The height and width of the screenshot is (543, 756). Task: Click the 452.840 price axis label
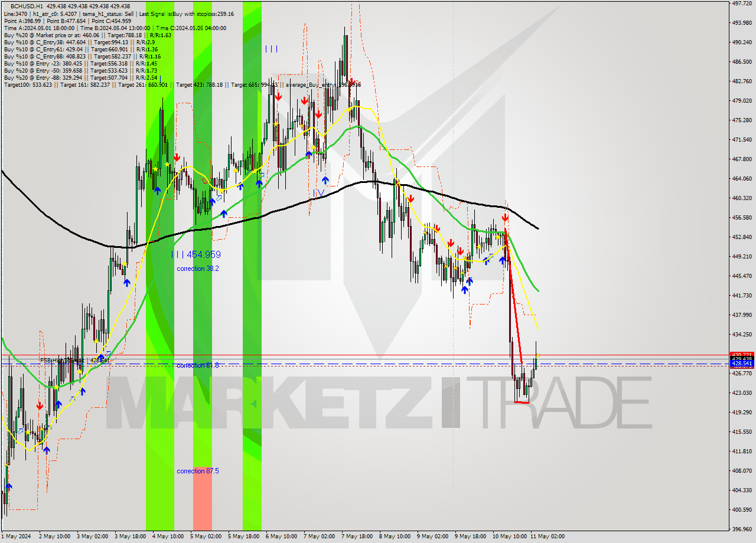741,237
